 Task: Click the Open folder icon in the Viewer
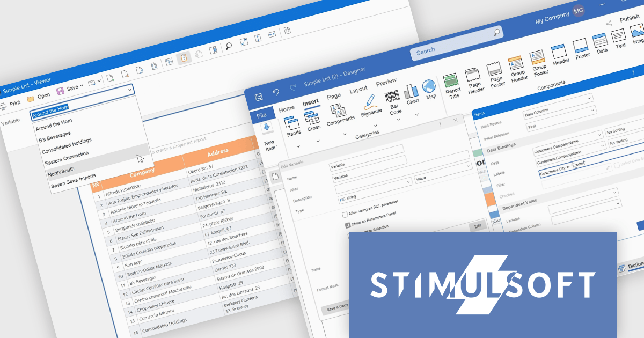[x=31, y=98]
